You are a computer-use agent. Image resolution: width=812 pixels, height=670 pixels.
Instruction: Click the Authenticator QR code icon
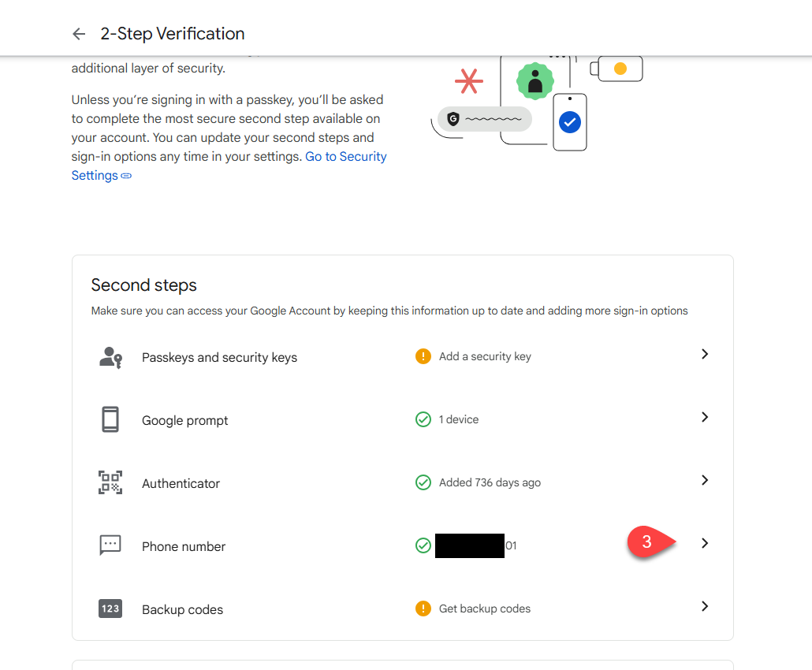click(110, 482)
